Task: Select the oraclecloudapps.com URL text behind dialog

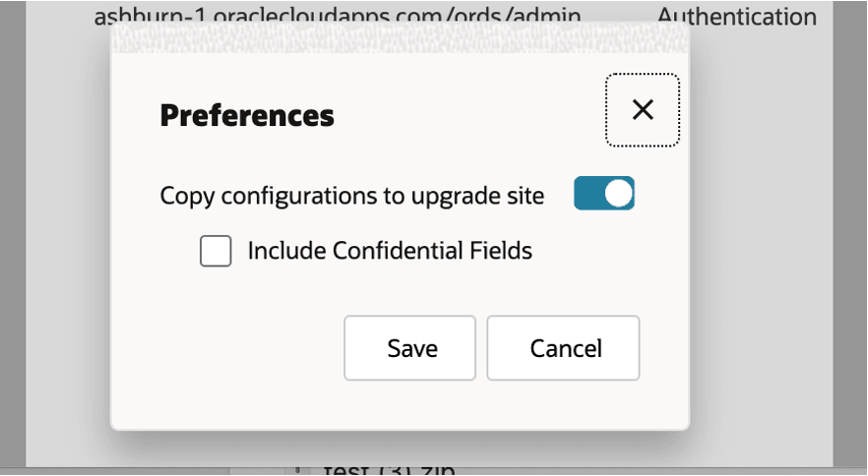Action: tap(338, 16)
